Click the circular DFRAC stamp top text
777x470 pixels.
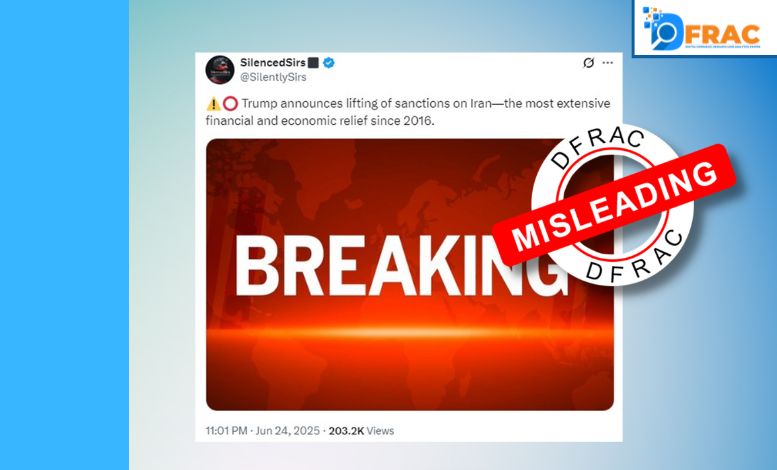click(x=598, y=147)
